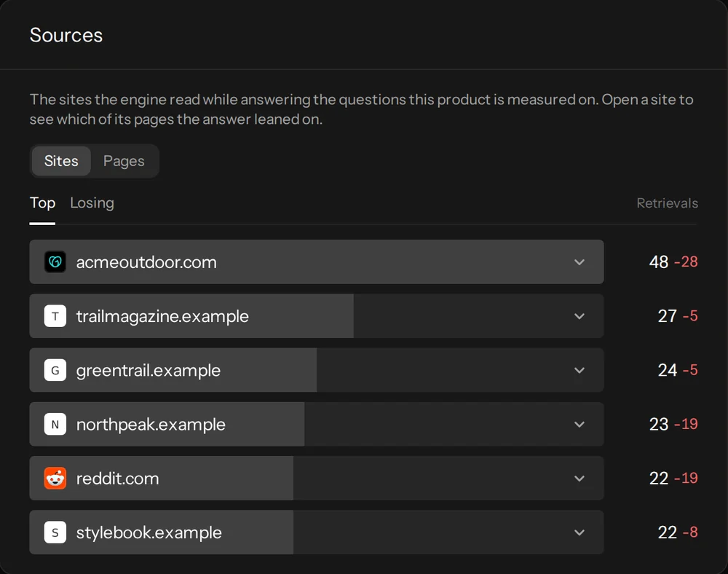The width and height of the screenshot is (728, 574).
Task: Click the -19 change for reddit.com
Action: [686, 479]
